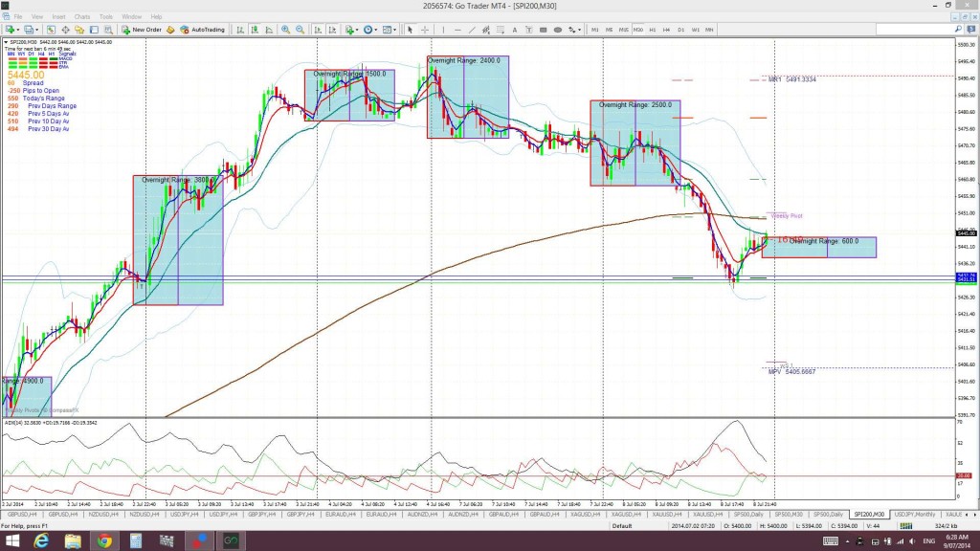Select the Trendline drawing tool
The height and width of the screenshot is (551, 980).
472,30
